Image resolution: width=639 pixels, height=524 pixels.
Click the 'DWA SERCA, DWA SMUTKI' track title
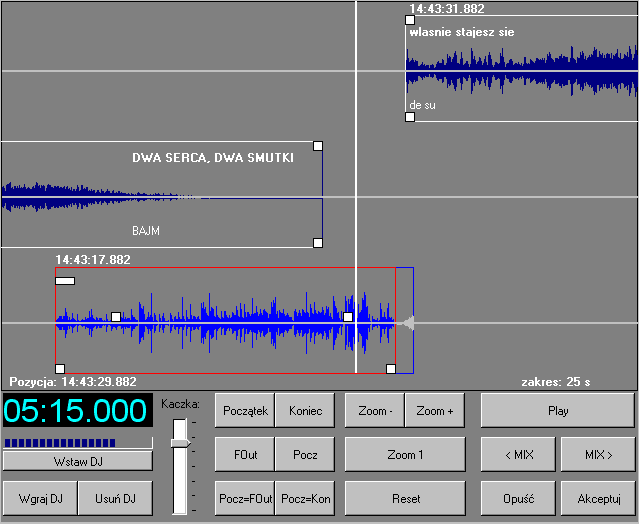click(x=213, y=158)
